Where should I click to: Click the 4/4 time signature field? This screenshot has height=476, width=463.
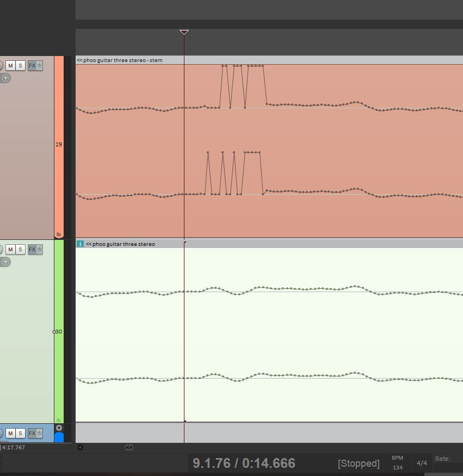[x=422, y=463]
